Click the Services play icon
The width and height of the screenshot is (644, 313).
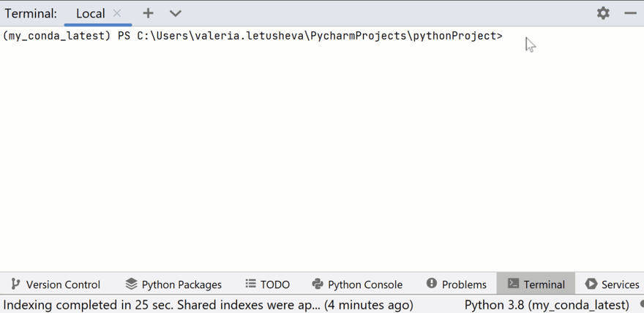tap(591, 284)
